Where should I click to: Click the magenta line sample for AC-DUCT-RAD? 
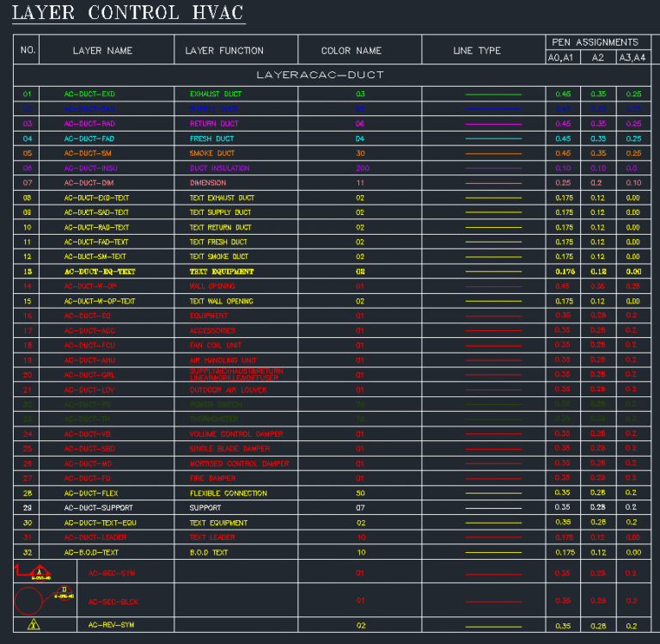pyautogui.click(x=493, y=124)
